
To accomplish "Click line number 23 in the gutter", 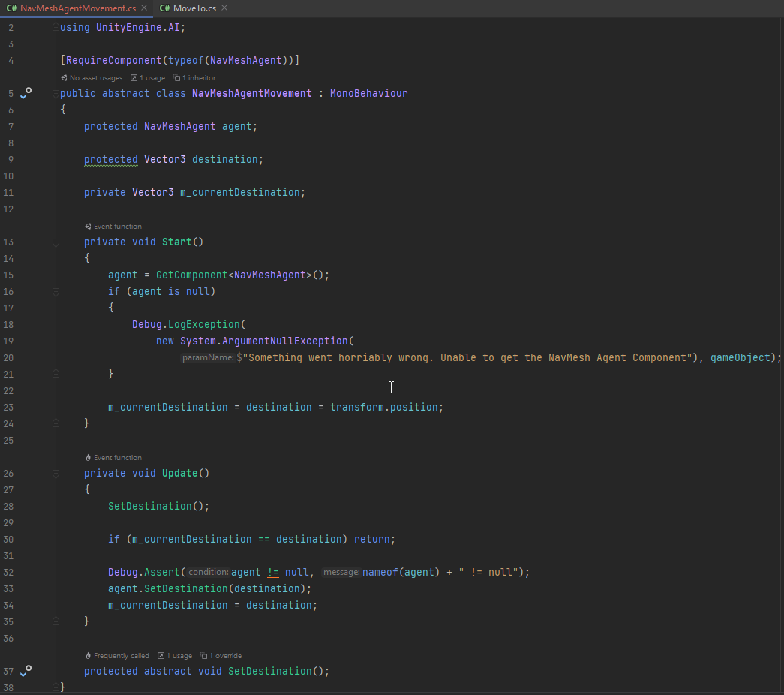I will pos(8,407).
